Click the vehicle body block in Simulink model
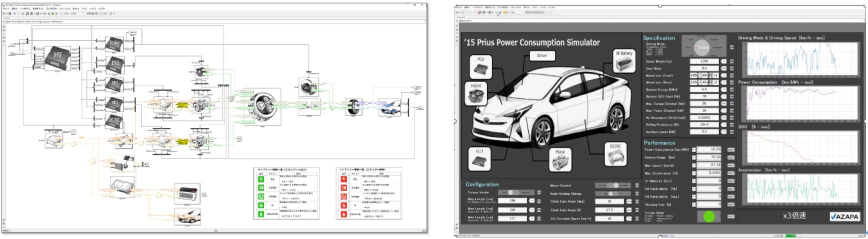The height and width of the screenshot is (239, 868). click(x=389, y=107)
